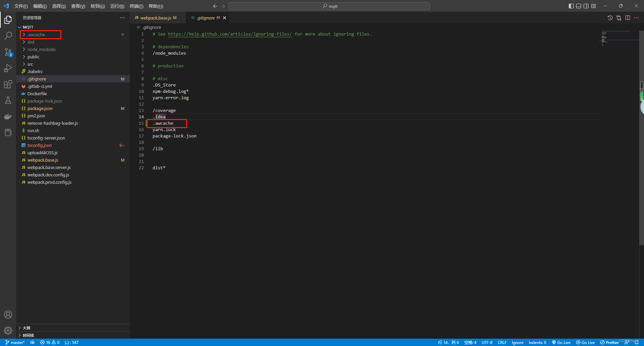The image size is (644, 346).
Task: Click UTF-8 encoding in status bar
Action: [486, 342]
